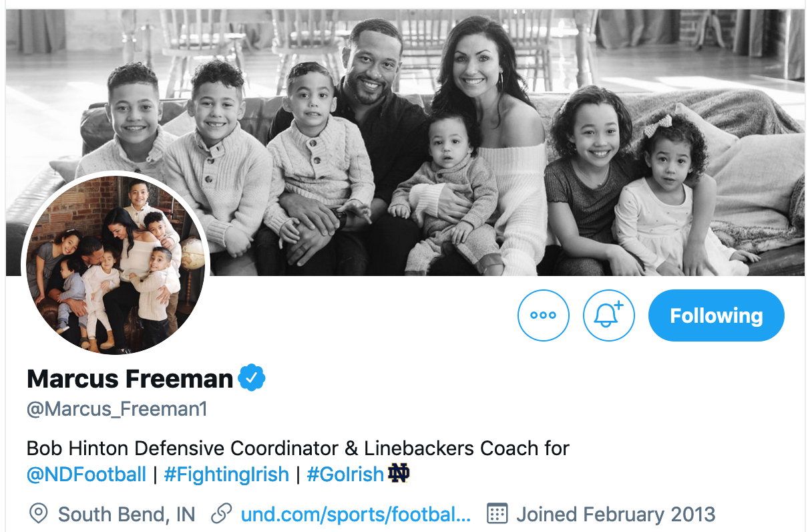
Task: Click the Marcus Freeman display name
Action: tap(130, 379)
